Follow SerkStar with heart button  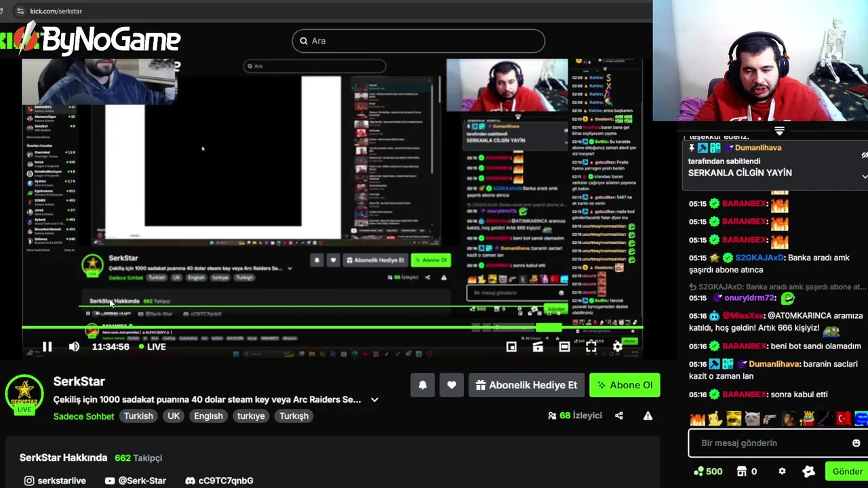(x=452, y=385)
